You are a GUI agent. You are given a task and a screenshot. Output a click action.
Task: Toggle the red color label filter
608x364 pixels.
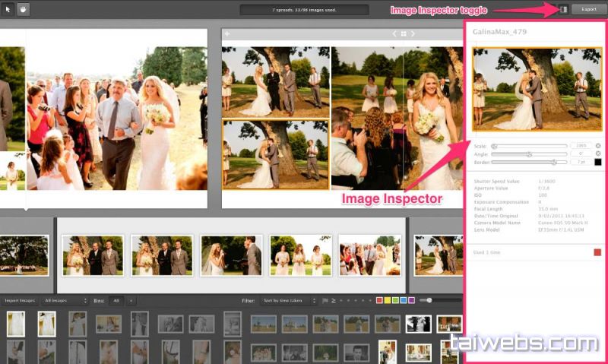[x=380, y=301]
